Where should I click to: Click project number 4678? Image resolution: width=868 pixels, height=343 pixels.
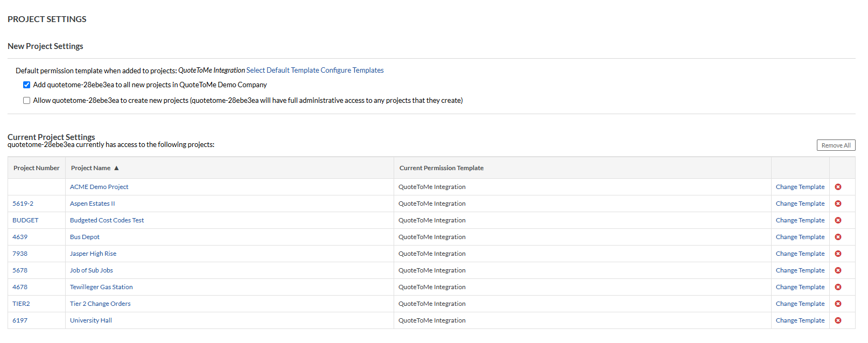(x=20, y=287)
